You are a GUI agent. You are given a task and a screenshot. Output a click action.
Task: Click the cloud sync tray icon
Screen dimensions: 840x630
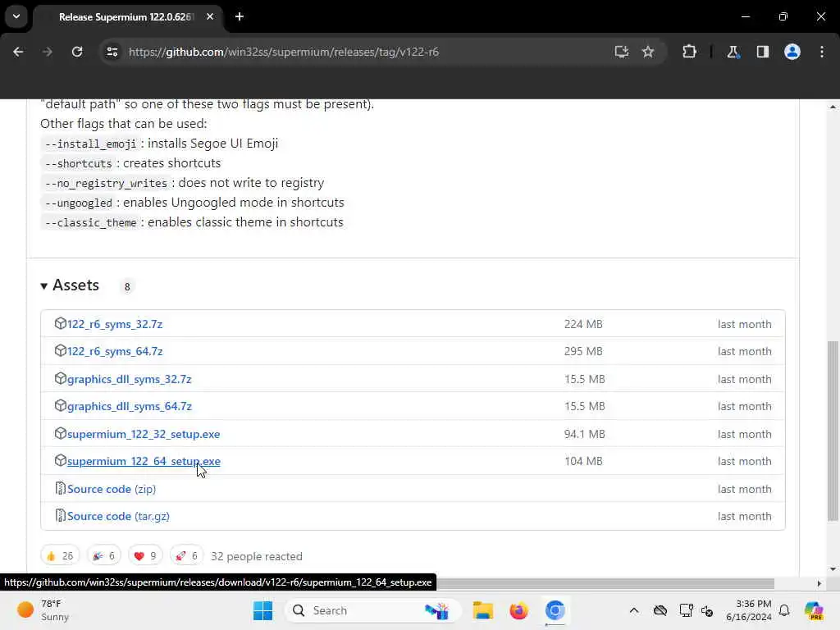pos(660,610)
